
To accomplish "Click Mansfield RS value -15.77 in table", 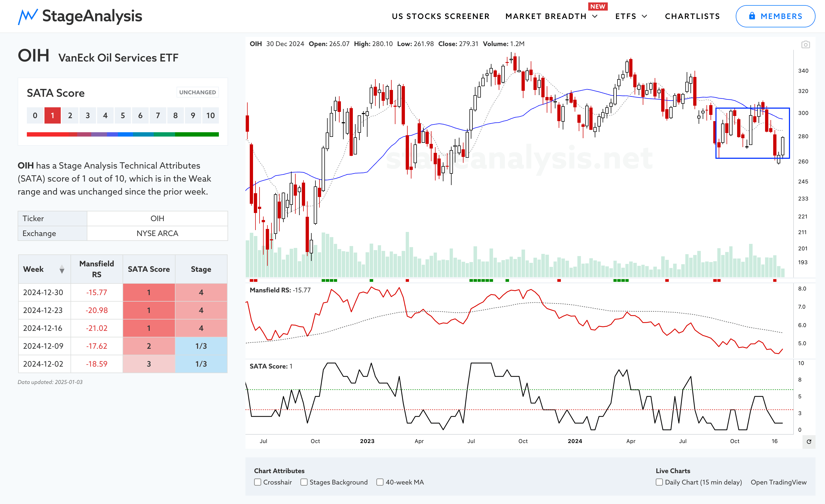I will tap(97, 292).
